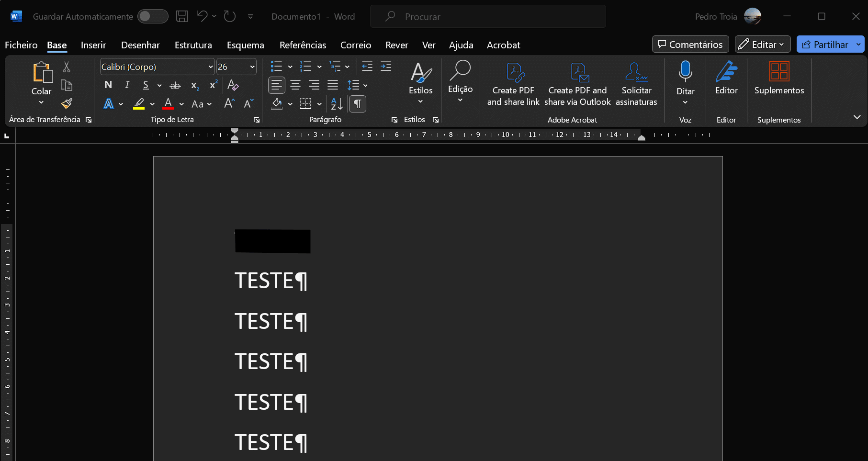Click the Procurar search box
Viewport: 868px width, 461px height.
pyautogui.click(x=488, y=17)
